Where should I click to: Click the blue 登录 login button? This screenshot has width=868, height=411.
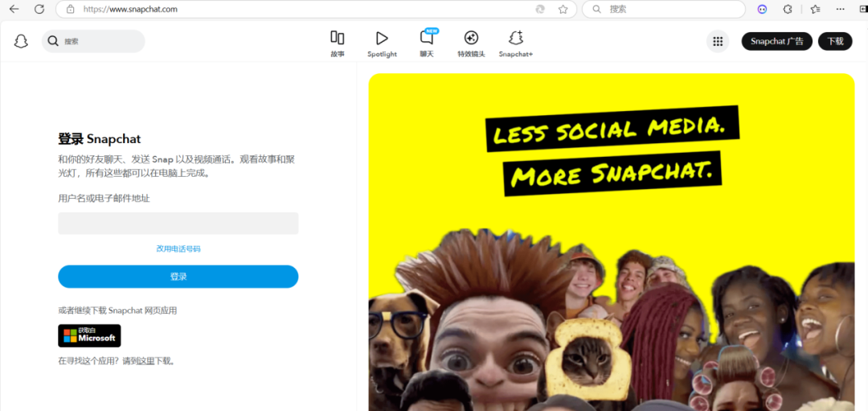[x=178, y=277]
